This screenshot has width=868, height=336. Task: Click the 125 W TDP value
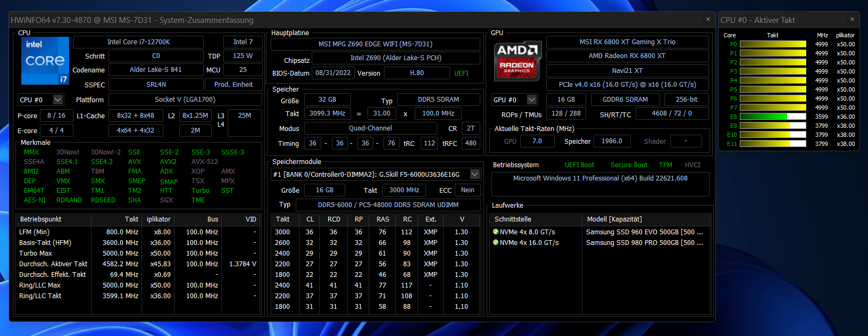coord(243,56)
